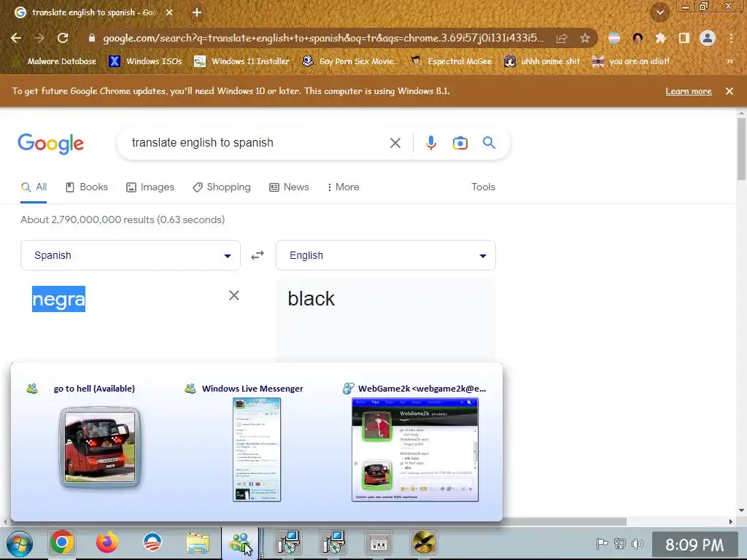Click the horizontal scrollbar right arrow

pyautogui.click(x=731, y=522)
